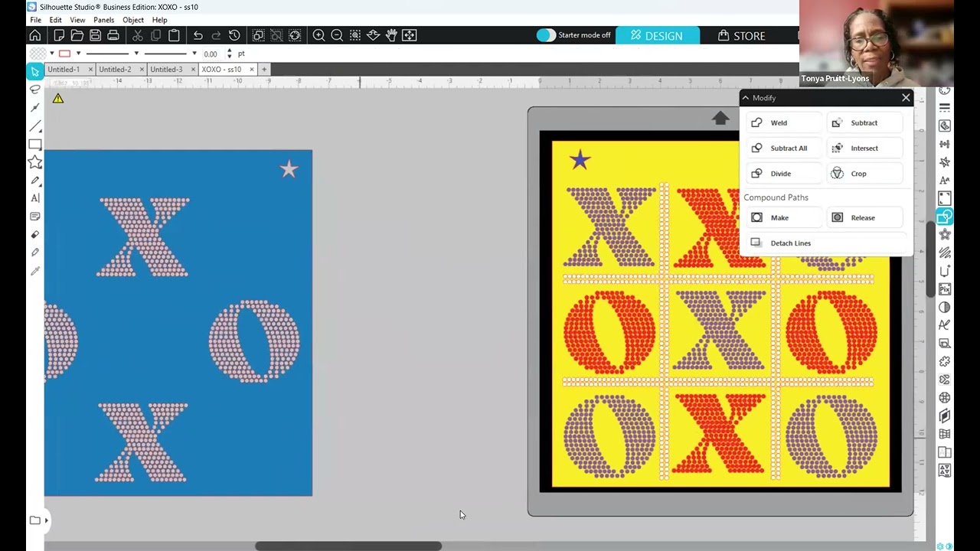Switch to the Untitled-2 tab
980x551 pixels.
tap(115, 70)
